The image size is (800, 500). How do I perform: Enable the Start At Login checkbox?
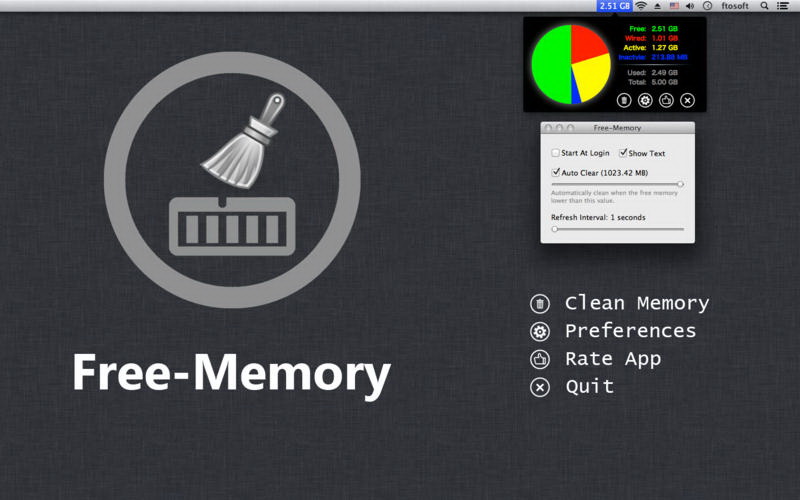click(x=556, y=153)
